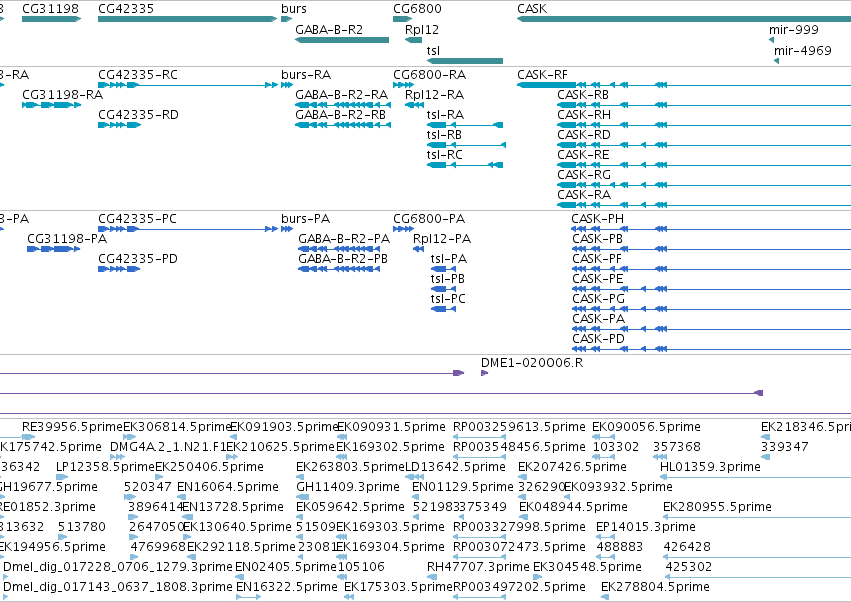
Task: Select transcript GABA-B-R2-RA
Action: (343, 105)
